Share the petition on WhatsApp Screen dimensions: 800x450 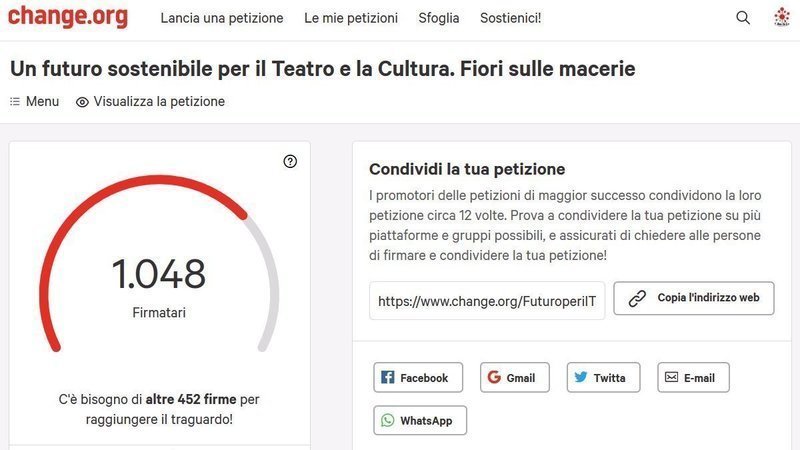coord(420,420)
